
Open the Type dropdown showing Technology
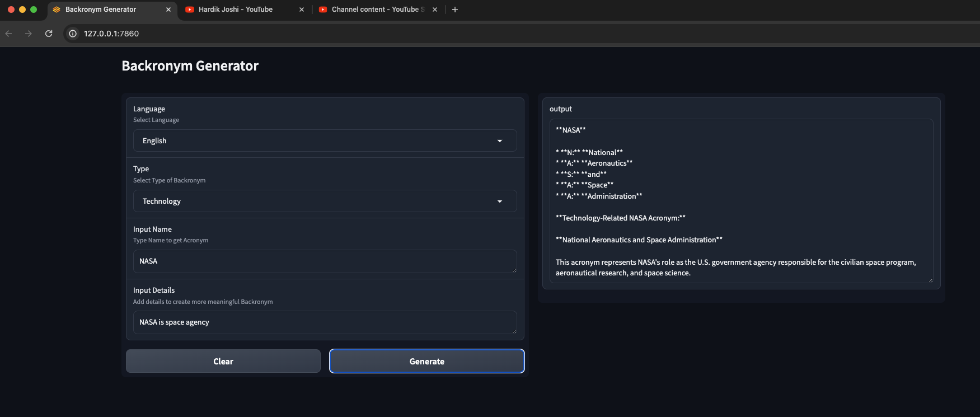(x=325, y=201)
